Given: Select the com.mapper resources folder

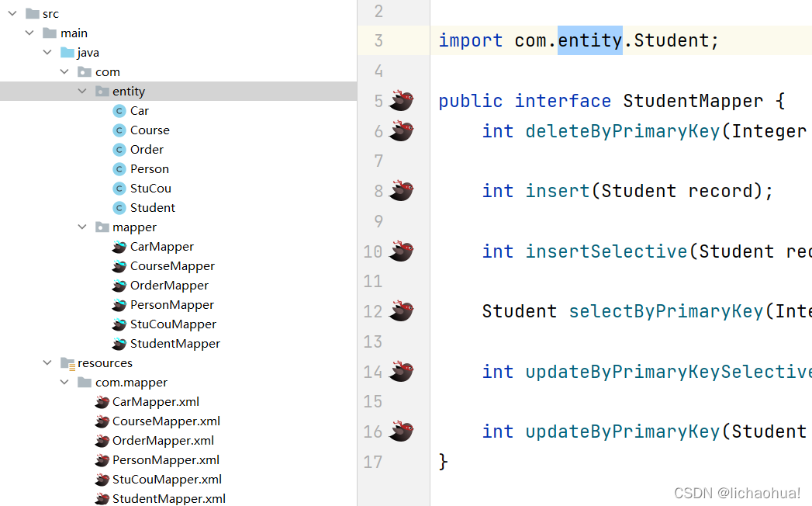Looking at the screenshot, I should click(131, 383).
